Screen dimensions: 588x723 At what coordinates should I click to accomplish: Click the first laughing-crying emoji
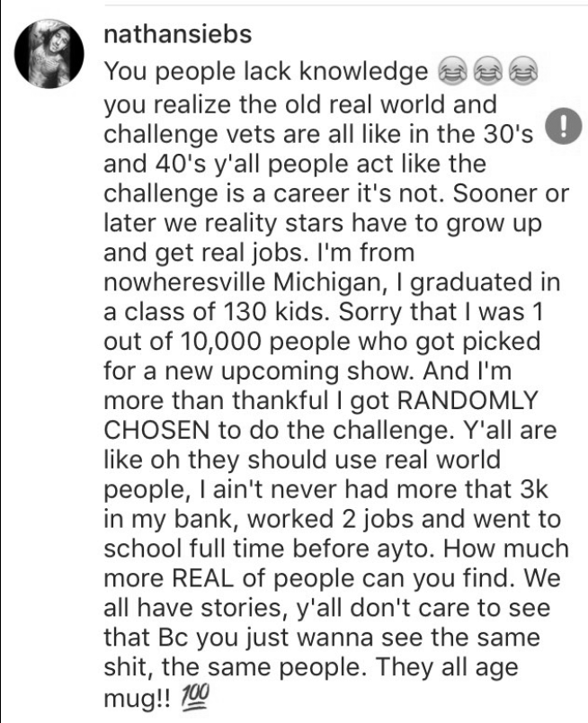tap(451, 71)
